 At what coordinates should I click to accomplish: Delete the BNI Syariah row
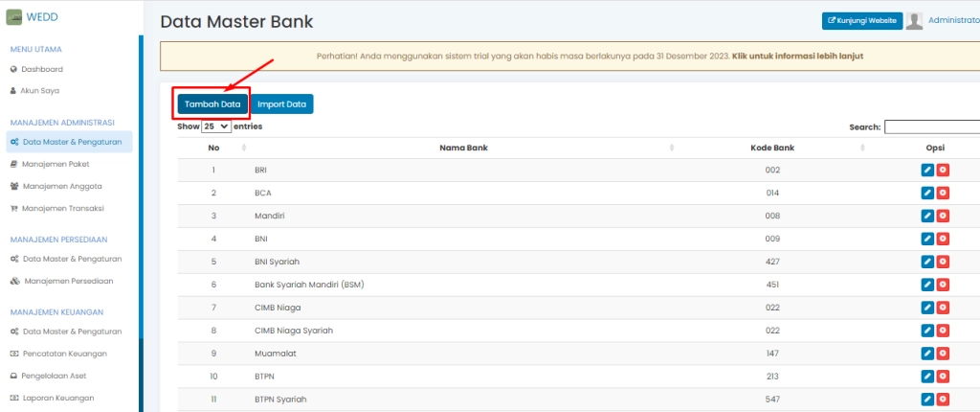pyautogui.click(x=943, y=262)
